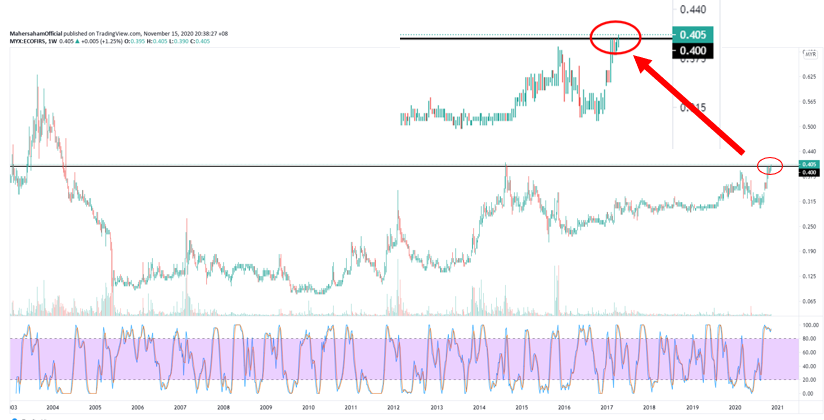Image resolution: width=824 pixels, height=420 pixels.
Task: Click the 2012 year label on time axis
Action: tap(394, 407)
